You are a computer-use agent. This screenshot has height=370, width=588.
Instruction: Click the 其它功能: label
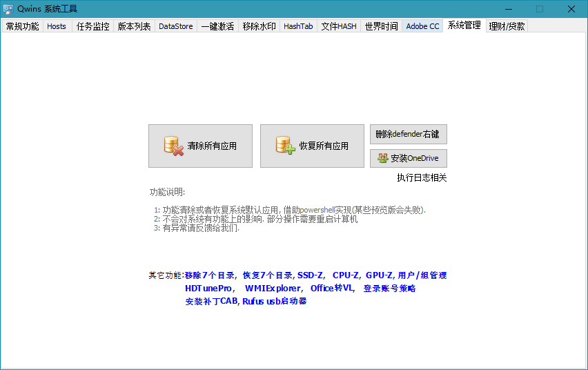coord(166,275)
